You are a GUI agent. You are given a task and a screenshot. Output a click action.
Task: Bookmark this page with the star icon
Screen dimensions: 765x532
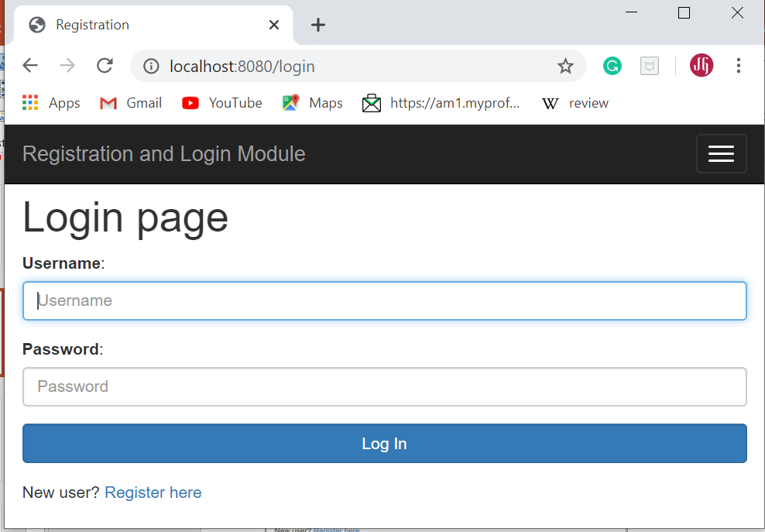(x=565, y=66)
